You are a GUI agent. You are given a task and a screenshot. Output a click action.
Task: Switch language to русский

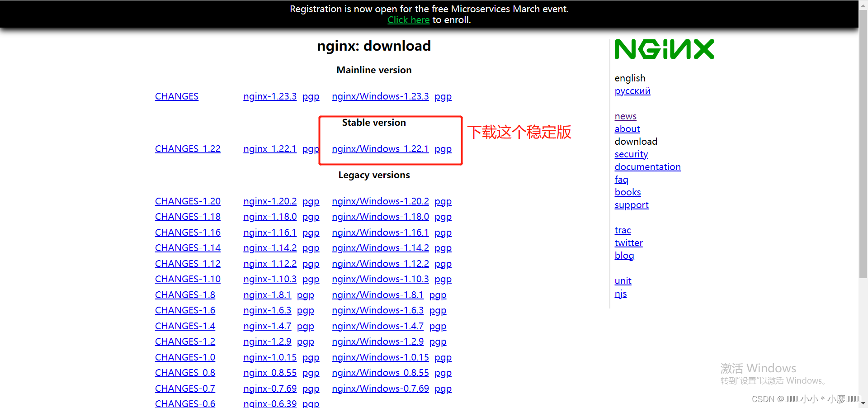(632, 91)
